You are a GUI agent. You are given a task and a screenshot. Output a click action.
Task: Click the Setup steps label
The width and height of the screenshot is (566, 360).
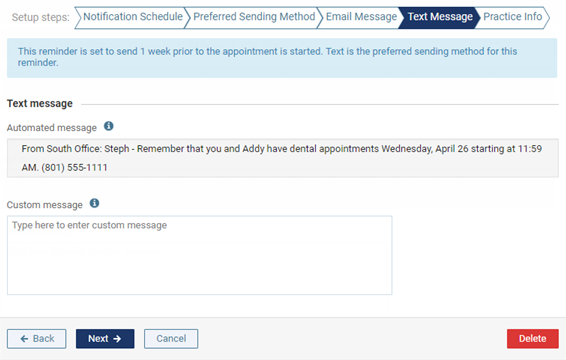(40, 17)
